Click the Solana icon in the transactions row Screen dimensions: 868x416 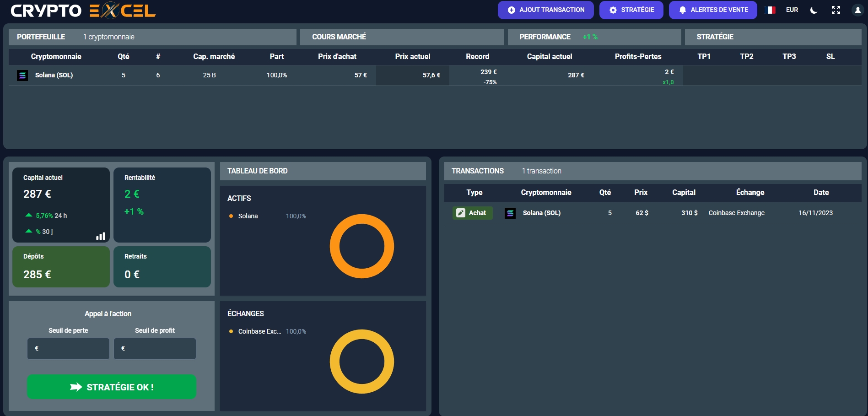point(510,213)
